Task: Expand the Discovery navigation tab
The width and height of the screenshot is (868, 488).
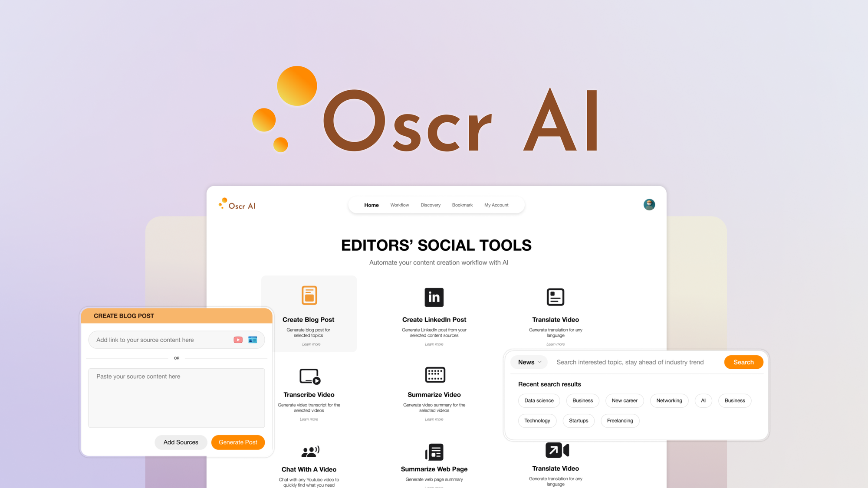Action: coord(431,205)
